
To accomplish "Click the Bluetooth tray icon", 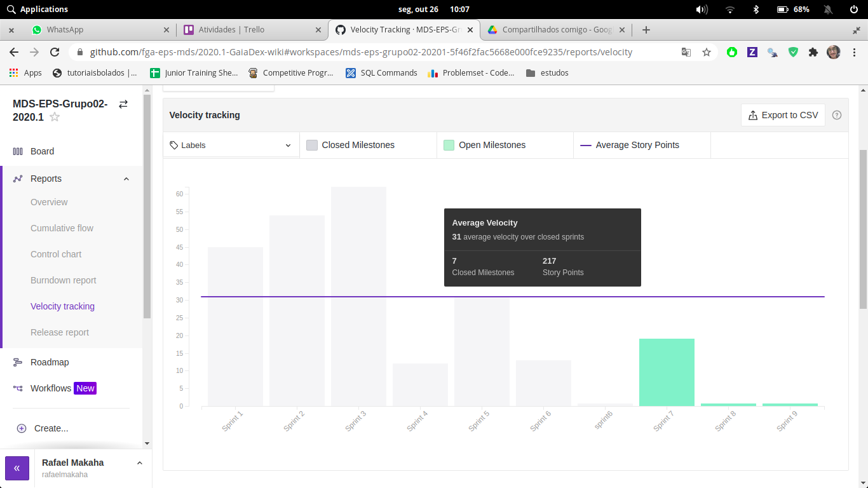I will (756, 10).
